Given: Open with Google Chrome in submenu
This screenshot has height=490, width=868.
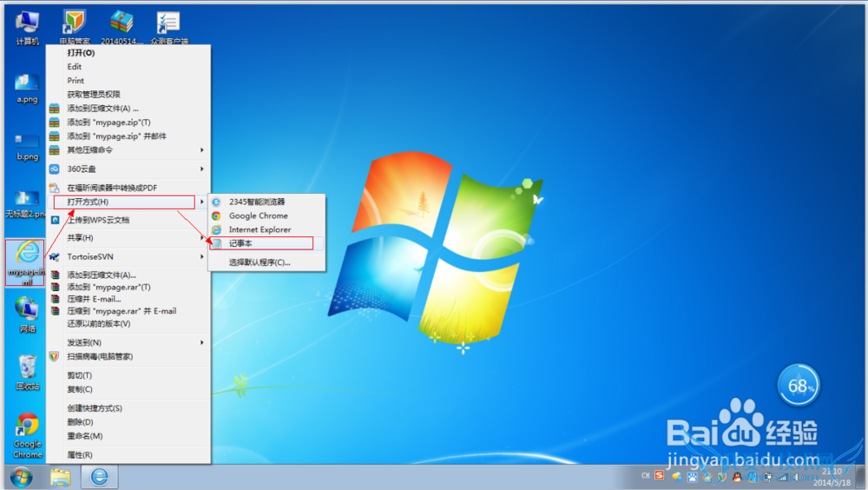Looking at the screenshot, I should pos(266,215).
